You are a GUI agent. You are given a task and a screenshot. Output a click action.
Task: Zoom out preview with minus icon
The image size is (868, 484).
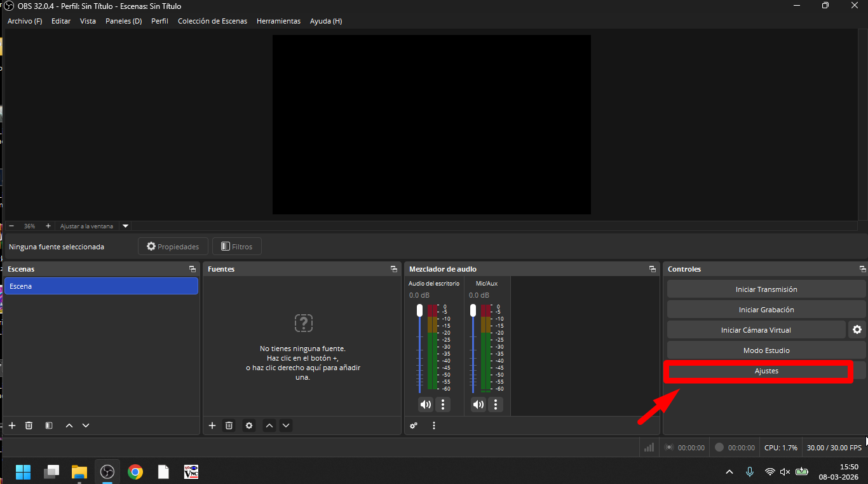click(11, 226)
